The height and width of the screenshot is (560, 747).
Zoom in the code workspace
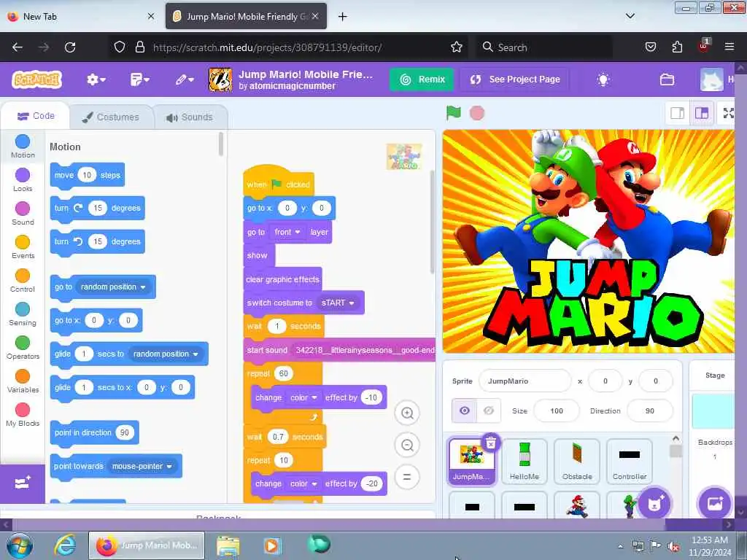(407, 413)
